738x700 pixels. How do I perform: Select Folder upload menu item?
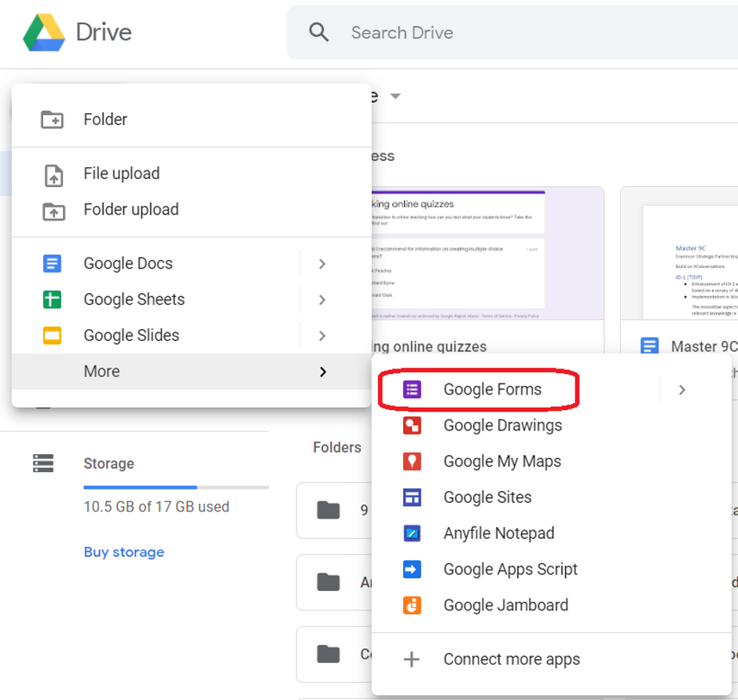(192, 210)
